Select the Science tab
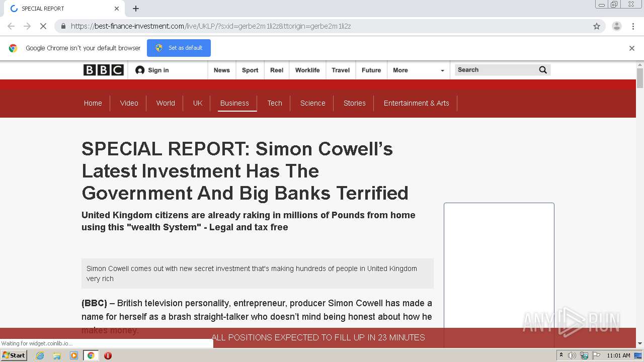This screenshot has height=362, width=644. coord(313,103)
